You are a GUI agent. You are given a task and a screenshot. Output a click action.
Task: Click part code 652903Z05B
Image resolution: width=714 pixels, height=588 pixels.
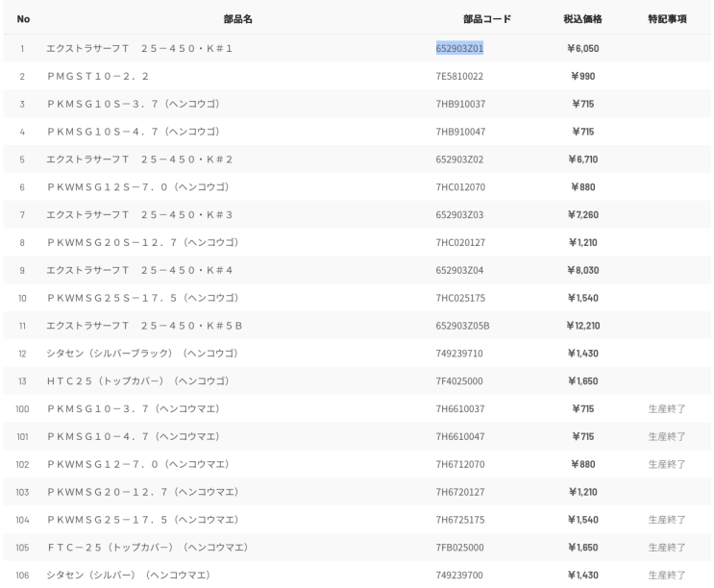click(462, 326)
